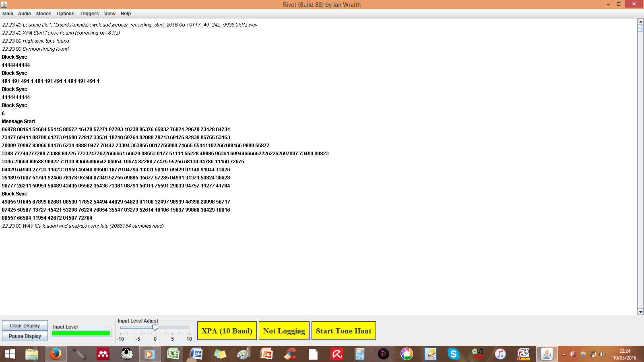This screenshot has height=362, width=644.
Task: Launch iTunes from the taskbar
Action: (500, 354)
